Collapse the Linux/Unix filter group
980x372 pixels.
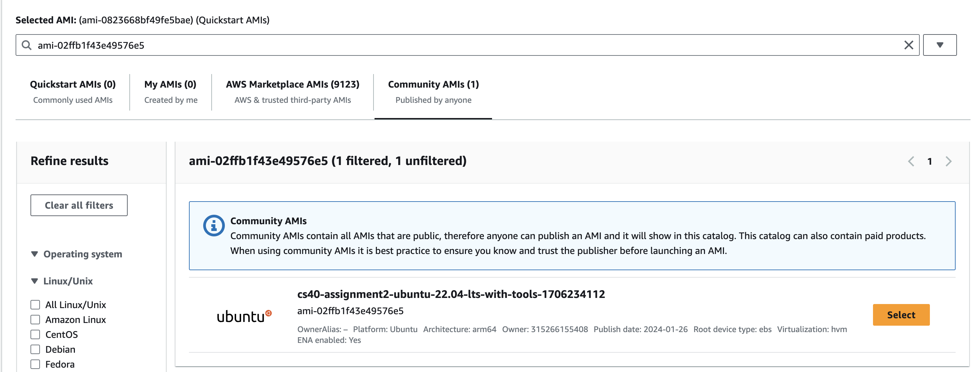[35, 281]
